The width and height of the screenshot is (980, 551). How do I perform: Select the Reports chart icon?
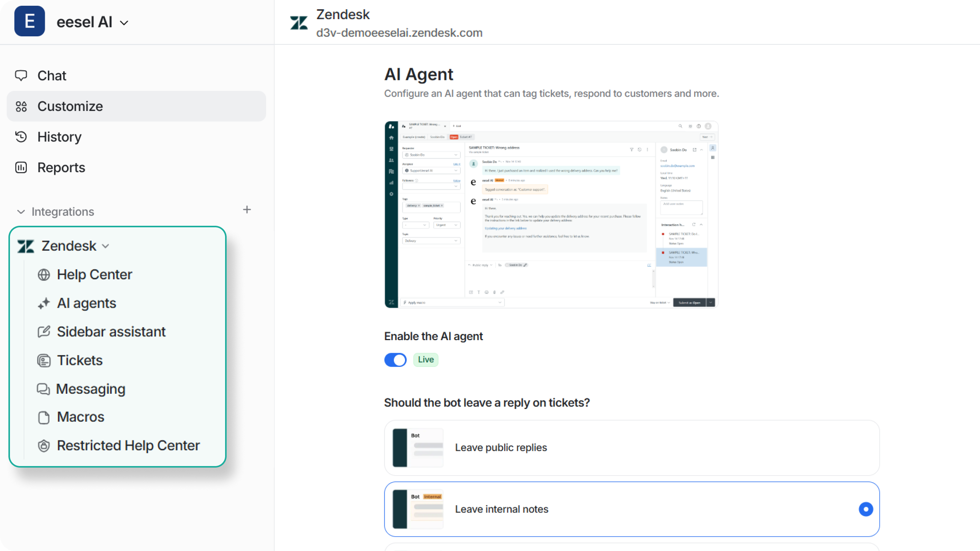[21, 168]
